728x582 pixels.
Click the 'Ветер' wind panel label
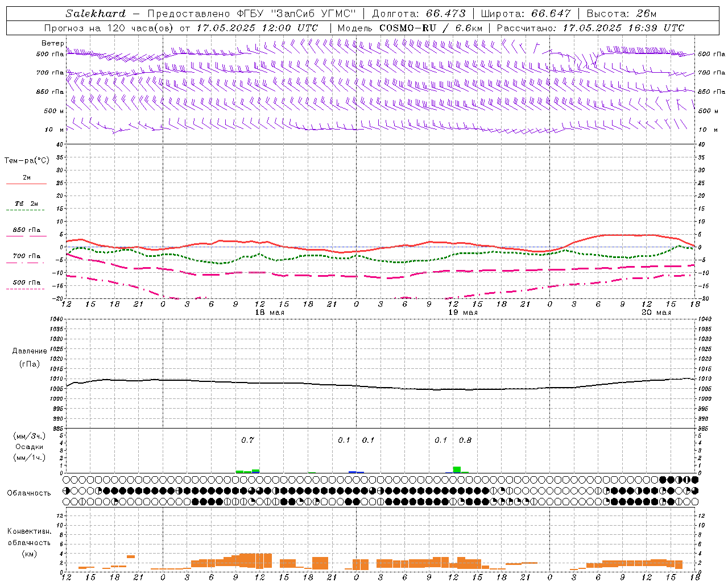(52, 43)
